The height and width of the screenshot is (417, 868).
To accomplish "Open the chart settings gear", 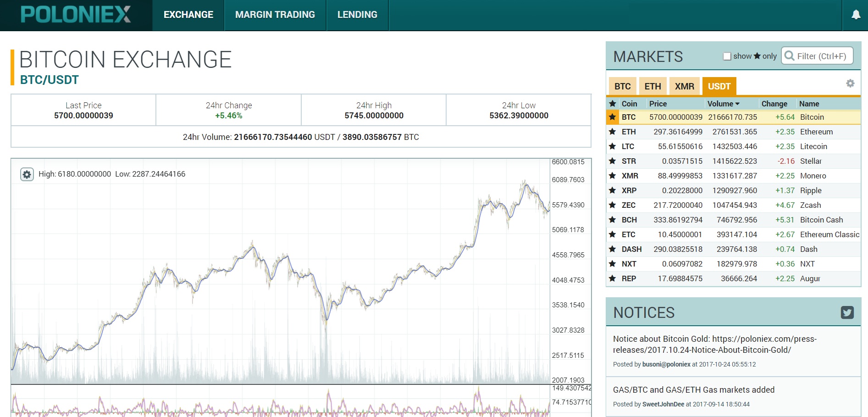I will click(27, 174).
